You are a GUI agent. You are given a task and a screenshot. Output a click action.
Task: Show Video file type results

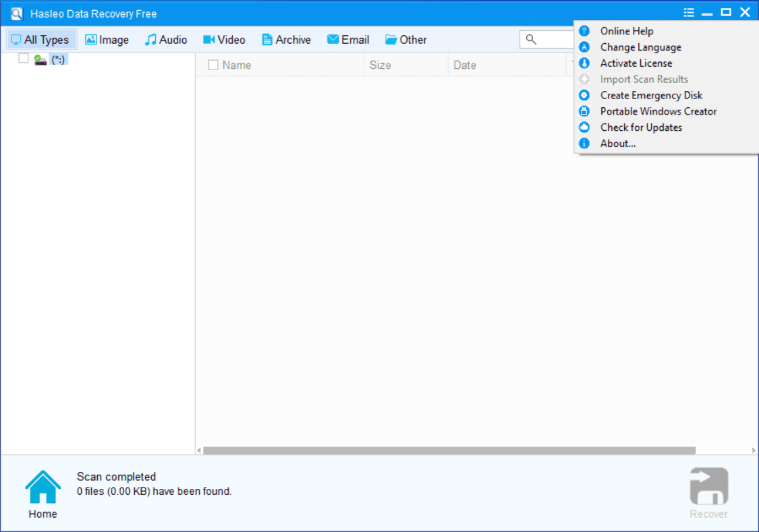pos(224,40)
